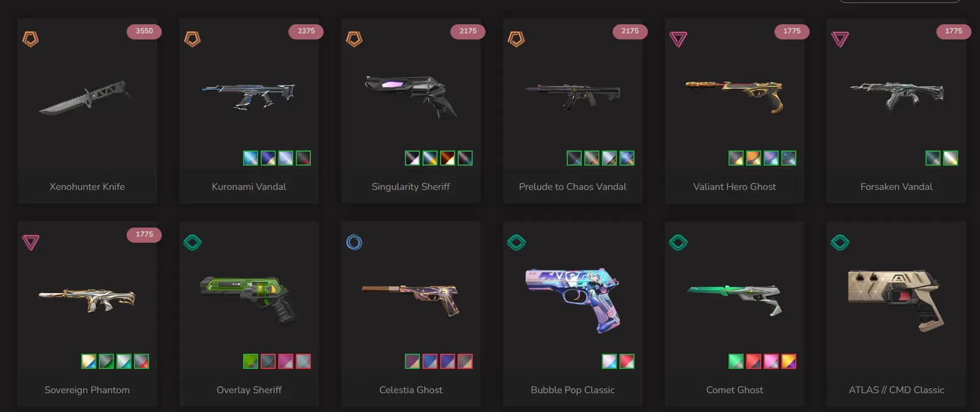
Task: Click the 3550 price badge
Action: click(144, 31)
